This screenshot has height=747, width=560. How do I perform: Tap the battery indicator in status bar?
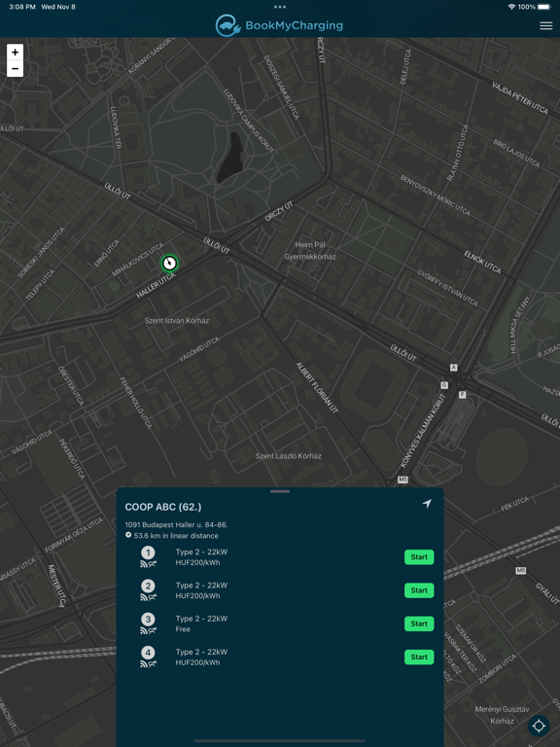pos(544,7)
